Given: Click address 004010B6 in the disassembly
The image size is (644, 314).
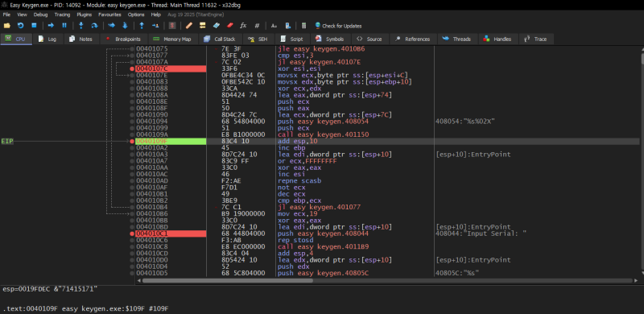Looking at the screenshot, I should (152, 213).
